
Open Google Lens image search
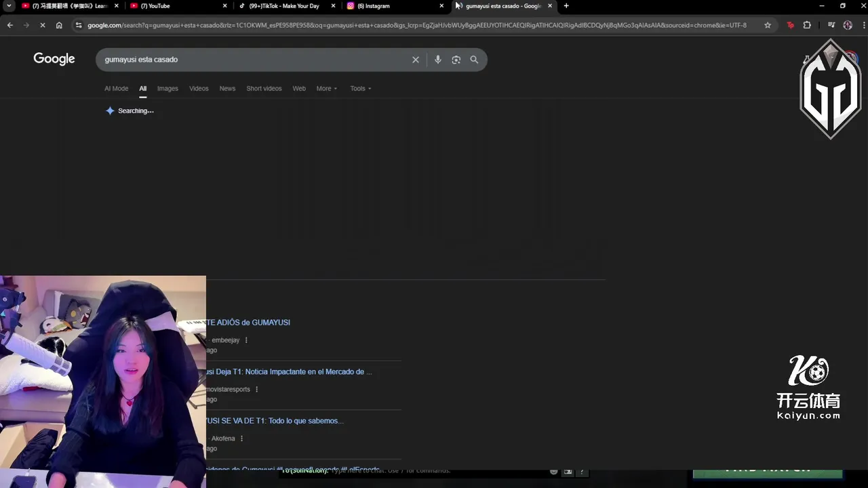[x=456, y=60]
